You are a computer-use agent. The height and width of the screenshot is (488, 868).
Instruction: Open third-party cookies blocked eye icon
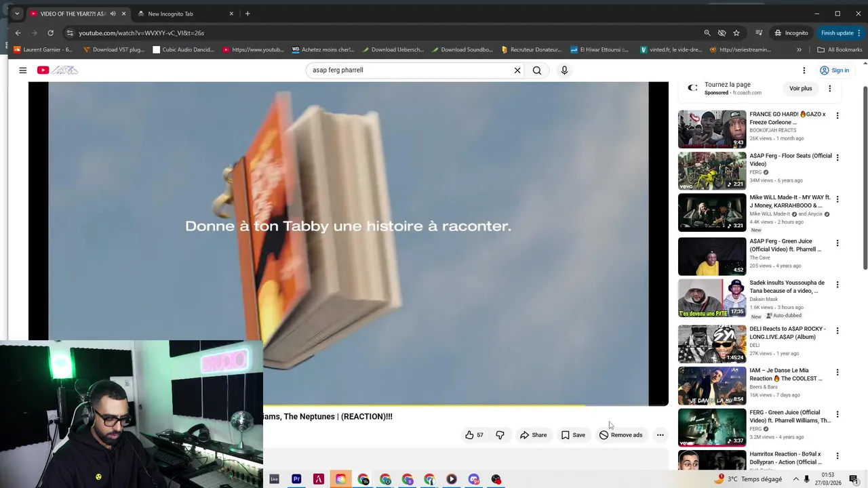(722, 33)
